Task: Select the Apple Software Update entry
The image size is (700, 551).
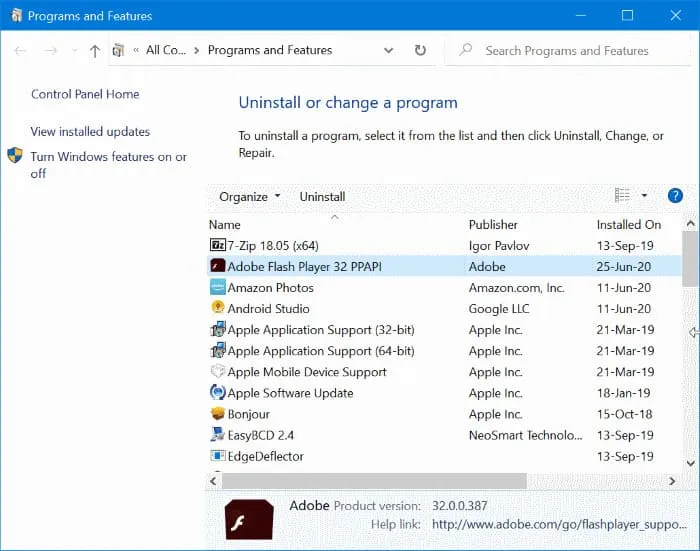Action: click(444, 393)
